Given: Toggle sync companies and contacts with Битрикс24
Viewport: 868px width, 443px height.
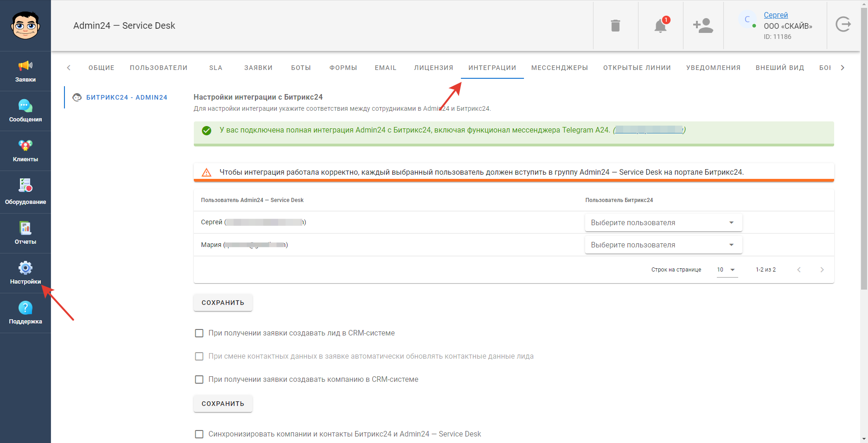Looking at the screenshot, I should [x=199, y=434].
